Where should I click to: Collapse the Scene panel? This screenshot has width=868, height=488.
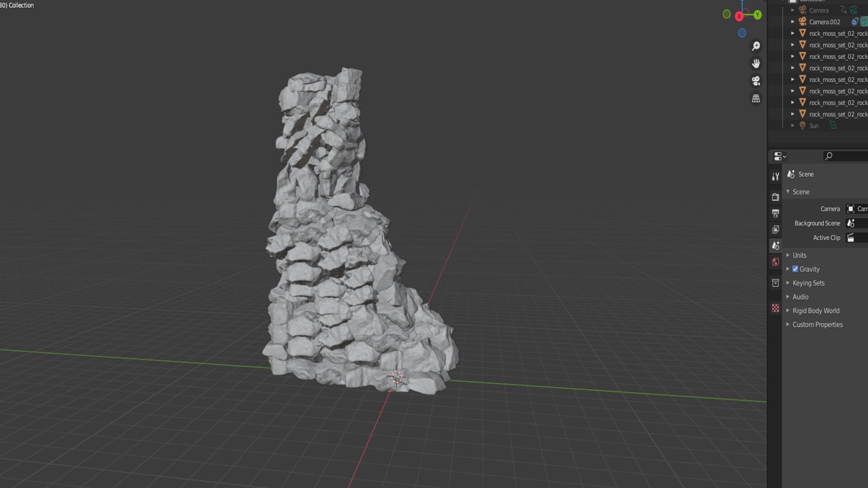pos(788,192)
